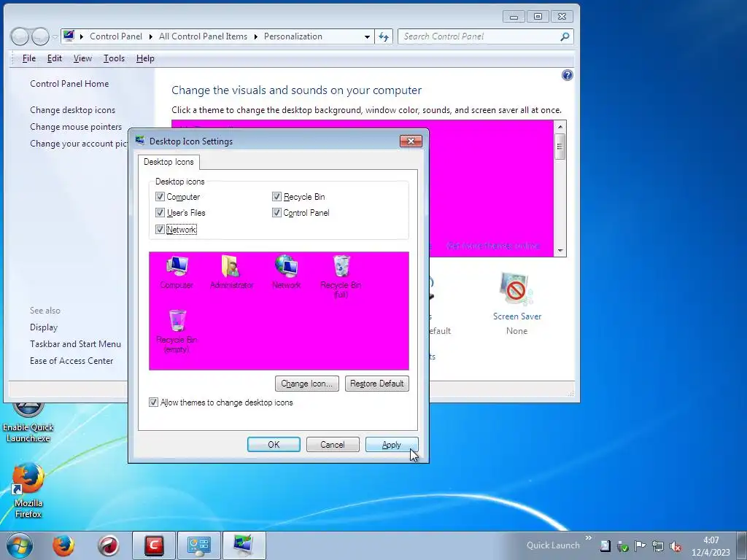Expand arrow before Control Panel breadcrumb
Screen dimensions: 747x560
click(x=82, y=36)
